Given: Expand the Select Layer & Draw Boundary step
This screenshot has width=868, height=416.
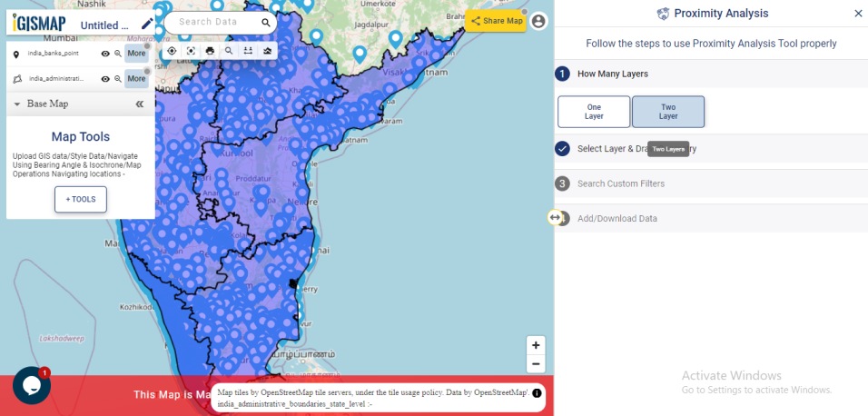Looking at the screenshot, I should [711, 149].
